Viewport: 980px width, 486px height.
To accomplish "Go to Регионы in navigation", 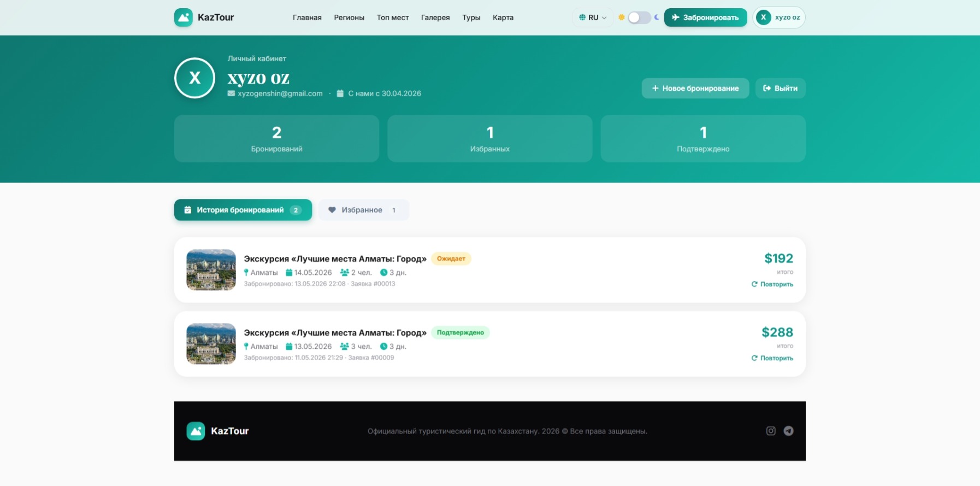I will [349, 17].
